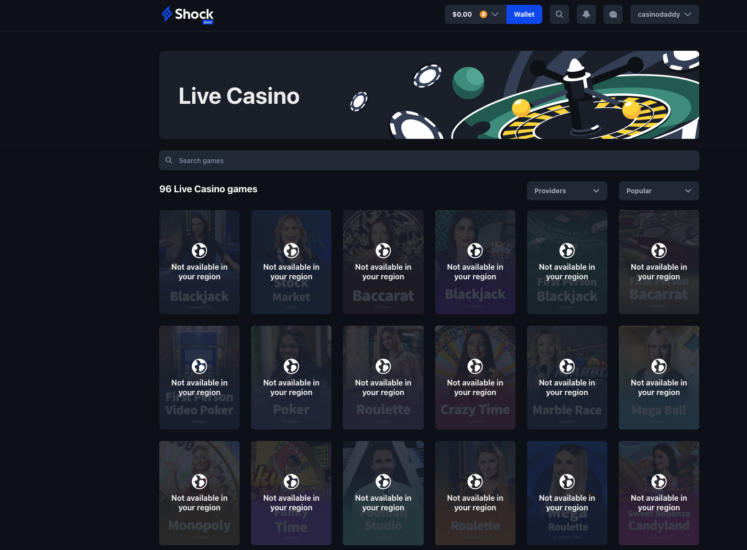Open the Wallet button

524,14
